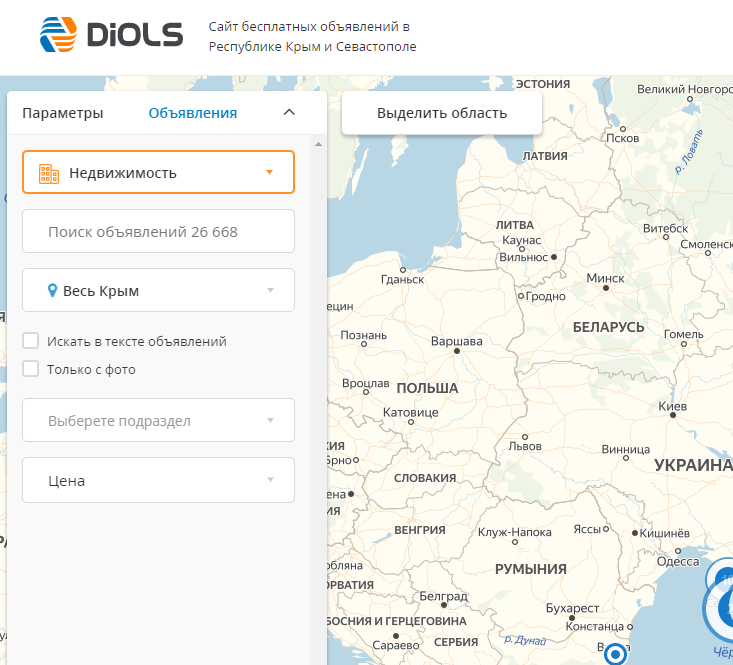Click the listing cluster marker near Одесса
The image size is (733, 665).
click(720, 580)
